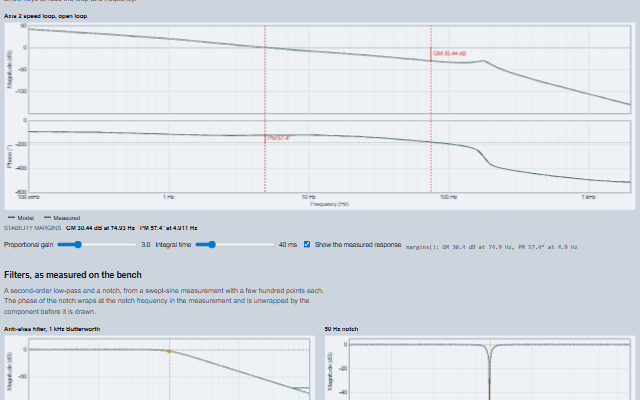The height and width of the screenshot is (400, 640).
Task: Click the margins() monospace output text
Action: pyautogui.click(x=491, y=247)
